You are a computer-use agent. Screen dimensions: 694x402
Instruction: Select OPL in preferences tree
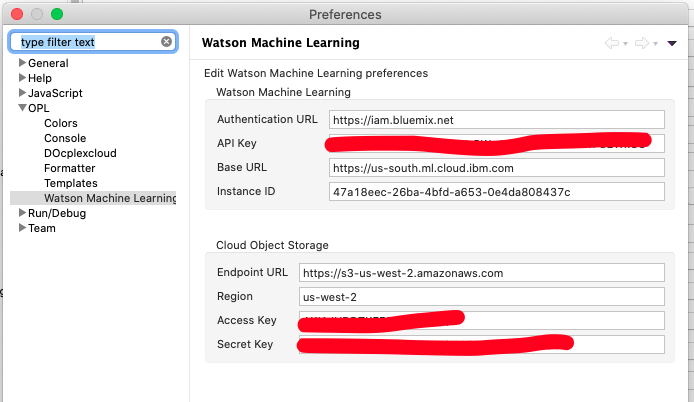(39, 108)
